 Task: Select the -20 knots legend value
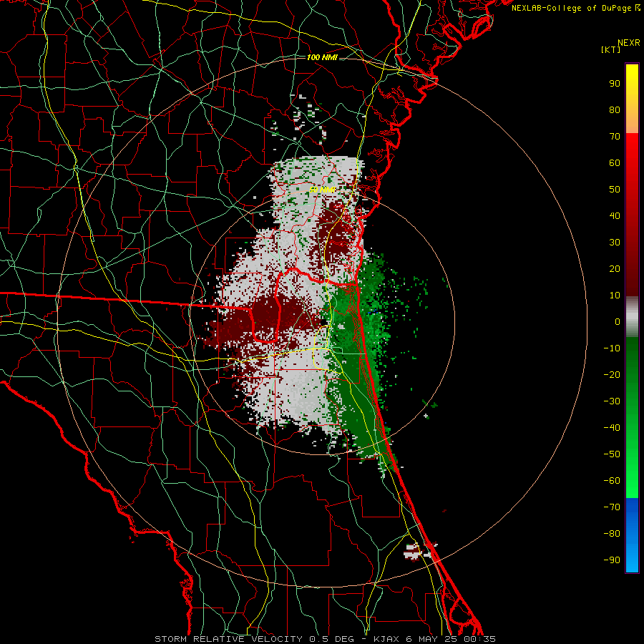coord(612,375)
